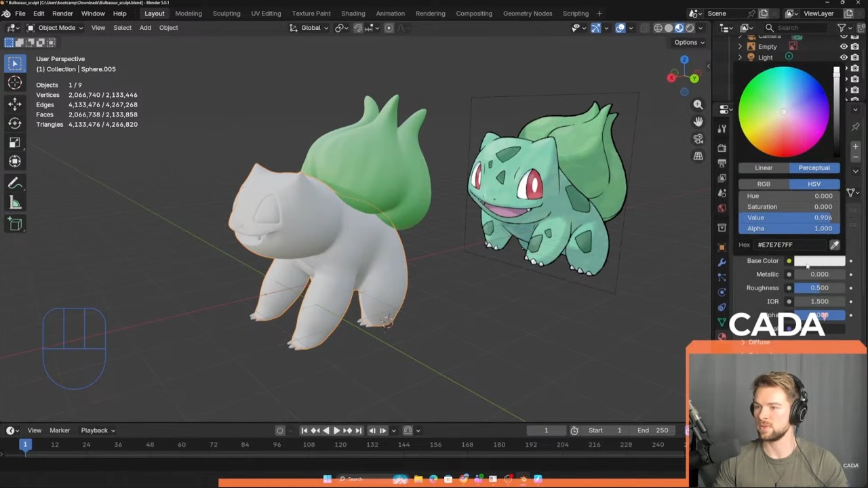Open the View Layer properties tab

pyautogui.click(x=722, y=178)
